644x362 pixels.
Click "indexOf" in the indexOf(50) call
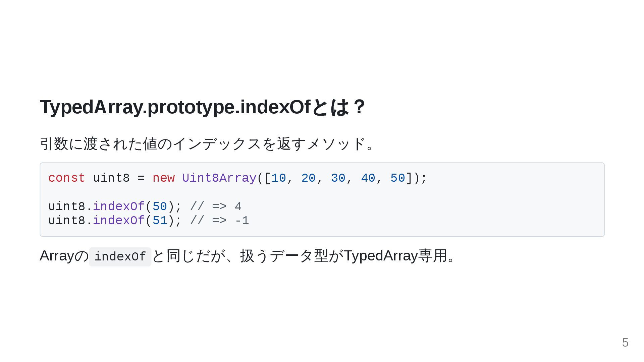click(118, 206)
